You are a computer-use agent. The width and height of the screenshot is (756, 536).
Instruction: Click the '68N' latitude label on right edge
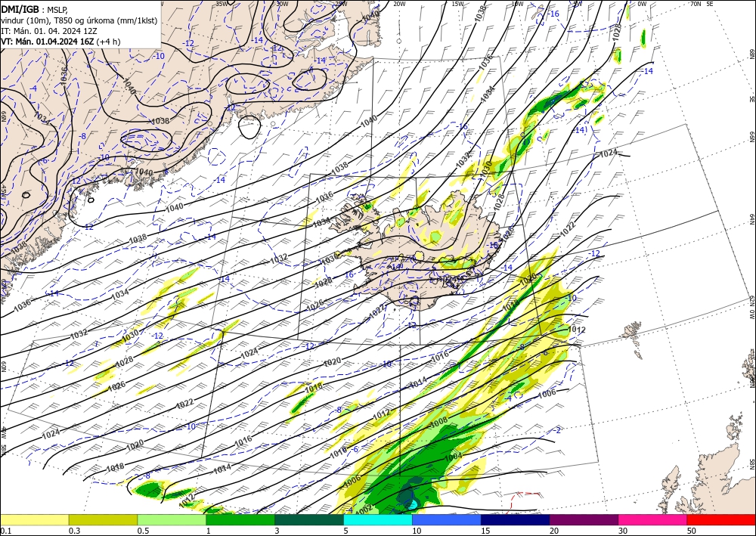coord(751,52)
